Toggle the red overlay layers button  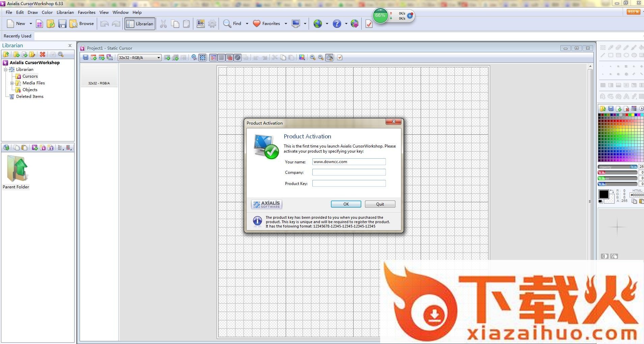(x=229, y=58)
